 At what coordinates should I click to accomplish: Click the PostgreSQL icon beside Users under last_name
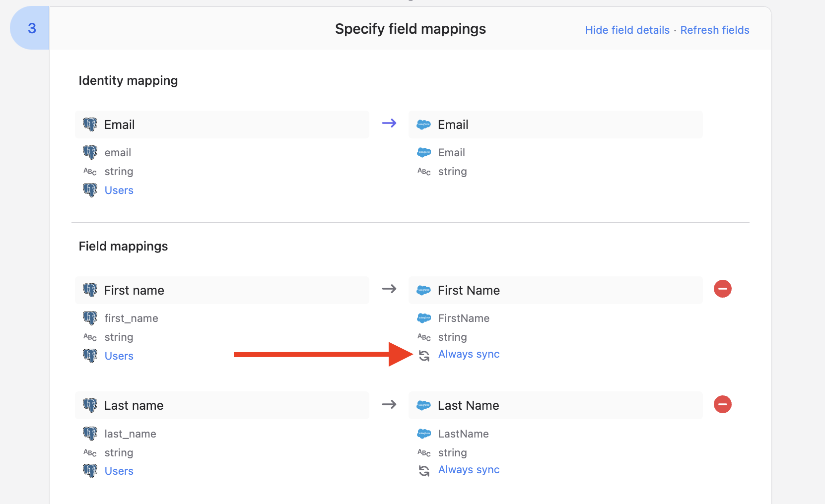tap(90, 471)
